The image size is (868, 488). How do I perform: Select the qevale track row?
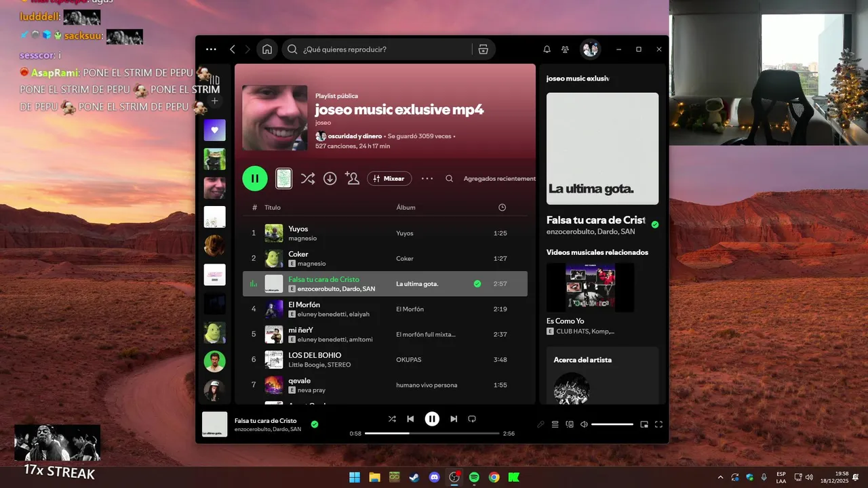(385, 385)
